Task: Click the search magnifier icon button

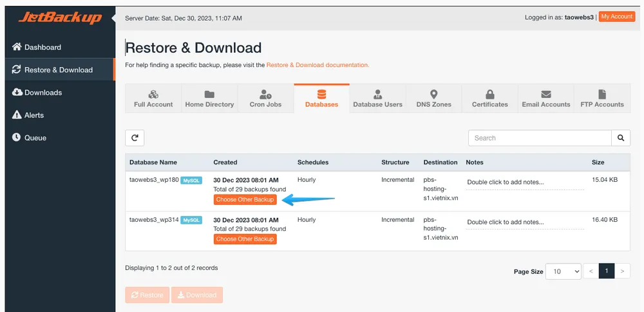Action: (620, 137)
